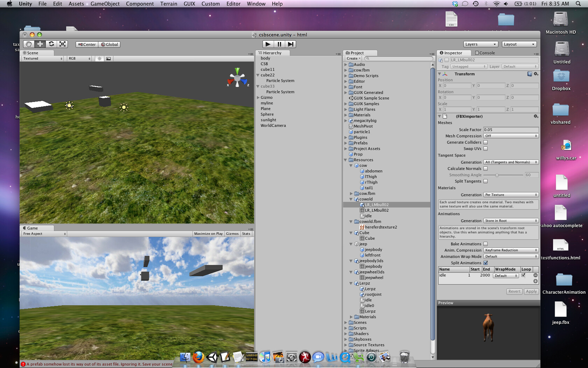This screenshot has width=588, height=368.
Task: Open the Anim. Compression dropdown
Action: pos(511,250)
